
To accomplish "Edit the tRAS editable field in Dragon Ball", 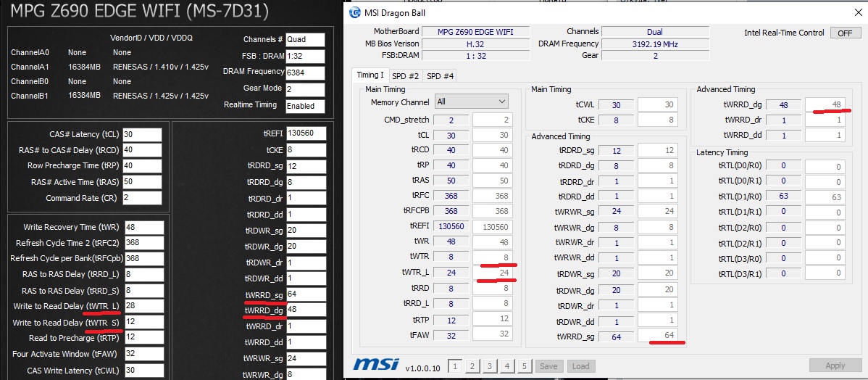I will pos(493,180).
